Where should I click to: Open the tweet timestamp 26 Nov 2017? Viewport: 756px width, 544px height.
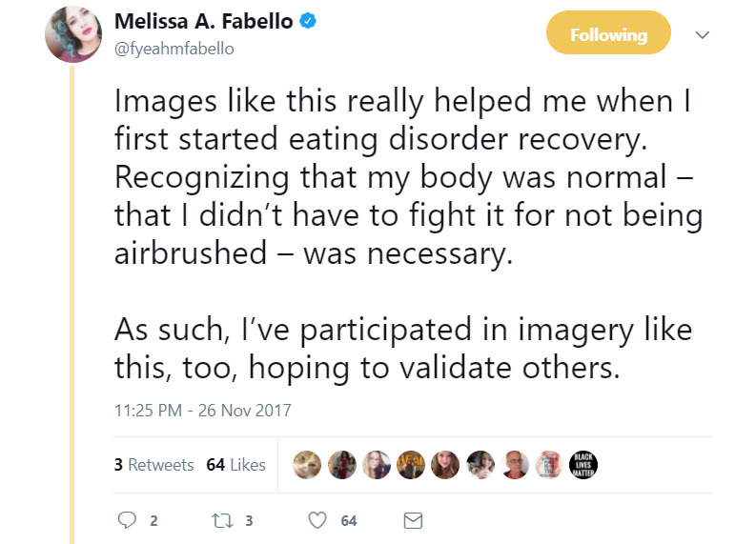(x=202, y=412)
